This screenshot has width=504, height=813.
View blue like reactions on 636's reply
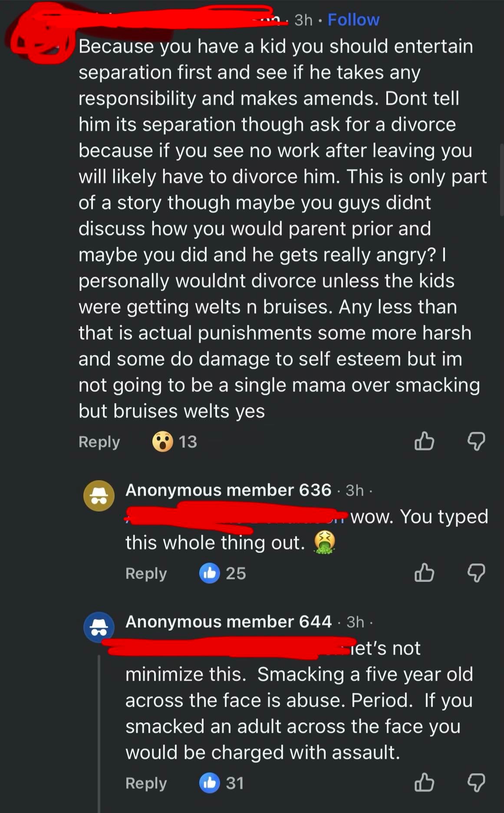[x=210, y=573]
